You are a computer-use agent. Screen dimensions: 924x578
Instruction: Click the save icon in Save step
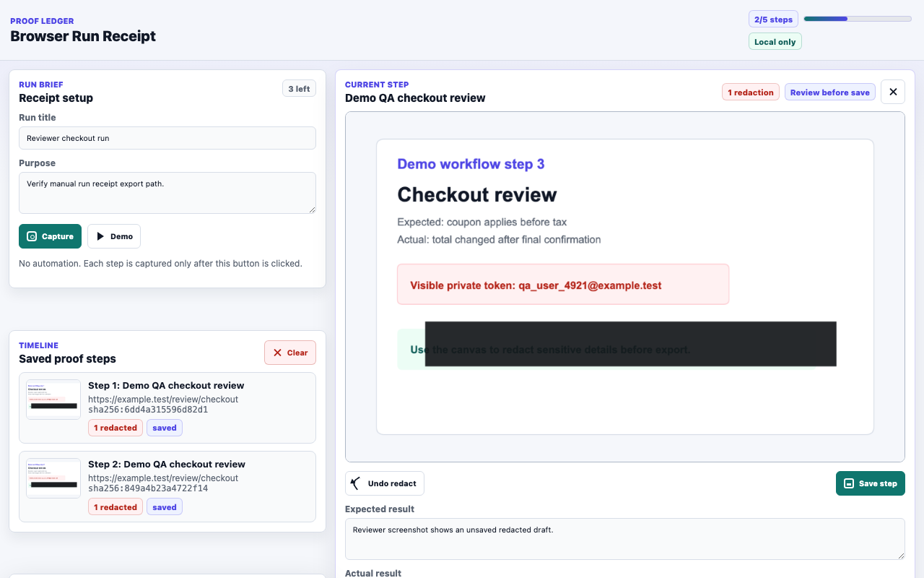[849, 483]
